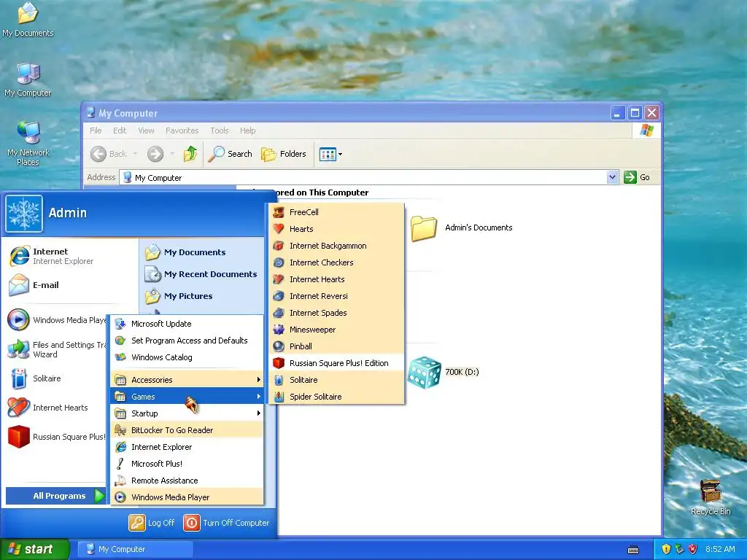The width and height of the screenshot is (747, 560).
Task: Open My Recent Documents in Start menu
Action: (202, 274)
